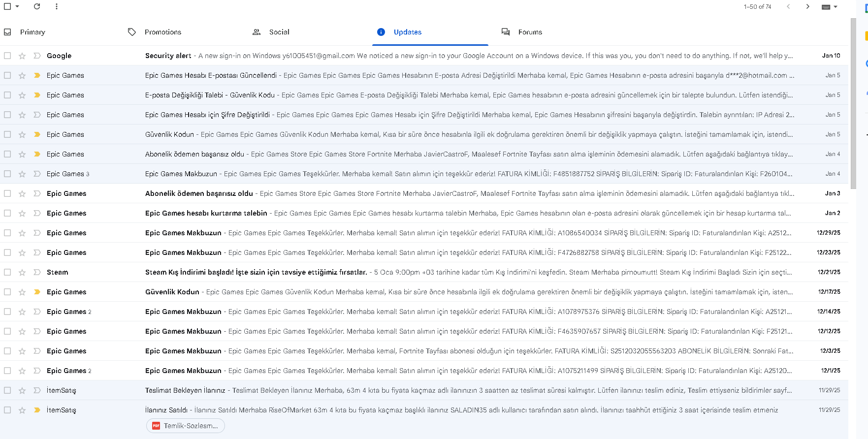Select the Jan 4 Abonelik ödemen başarısız checkbox
868x439 pixels.
point(7,154)
